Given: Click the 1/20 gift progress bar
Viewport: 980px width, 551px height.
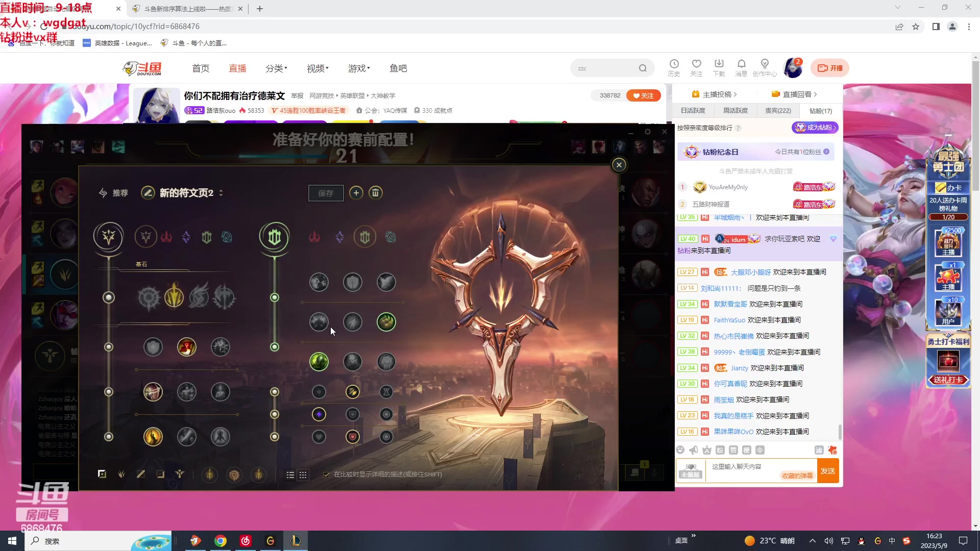Looking at the screenshot, I should pyautogui.click(x=948, y=216).
